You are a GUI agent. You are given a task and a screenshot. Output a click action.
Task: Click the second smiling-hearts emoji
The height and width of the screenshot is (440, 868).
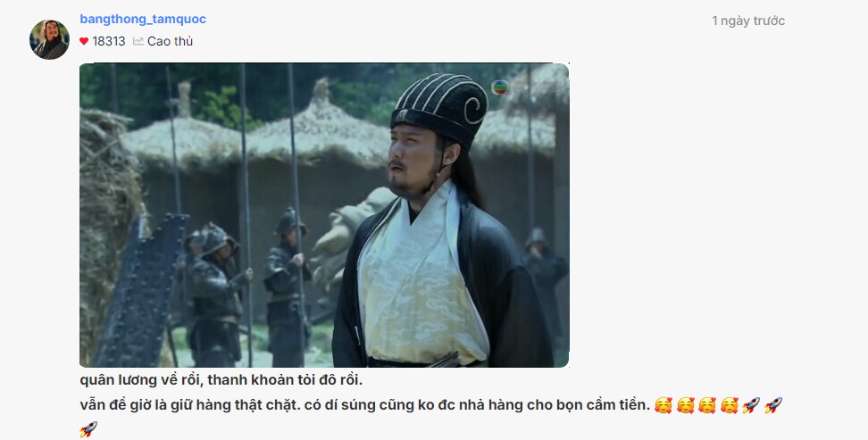click(685, 405)
